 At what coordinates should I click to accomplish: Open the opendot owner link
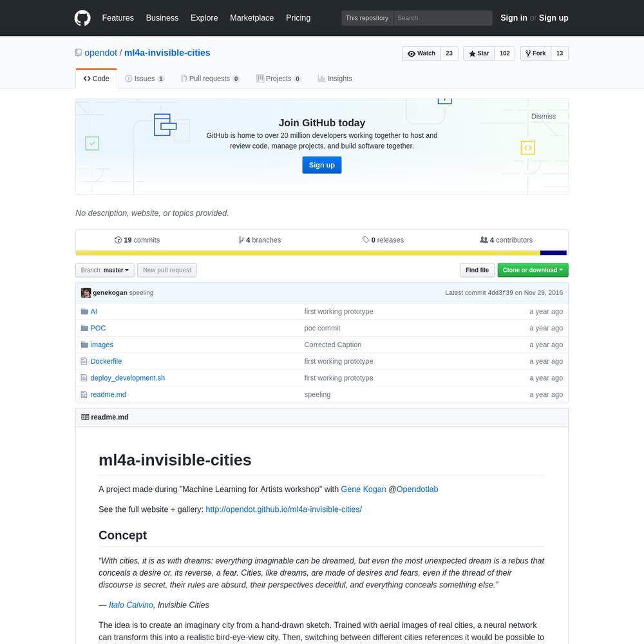[100, 53]
